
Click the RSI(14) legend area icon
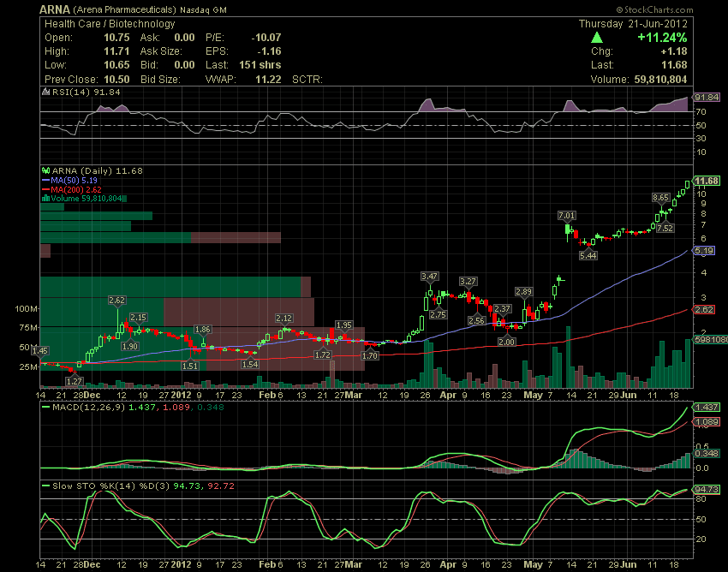pos(46,92)
